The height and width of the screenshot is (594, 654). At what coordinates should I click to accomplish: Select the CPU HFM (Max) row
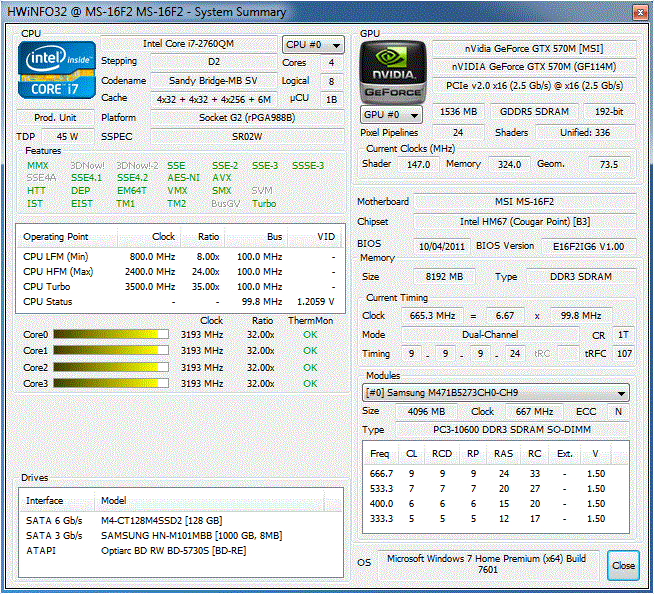[x=180, y=272]
